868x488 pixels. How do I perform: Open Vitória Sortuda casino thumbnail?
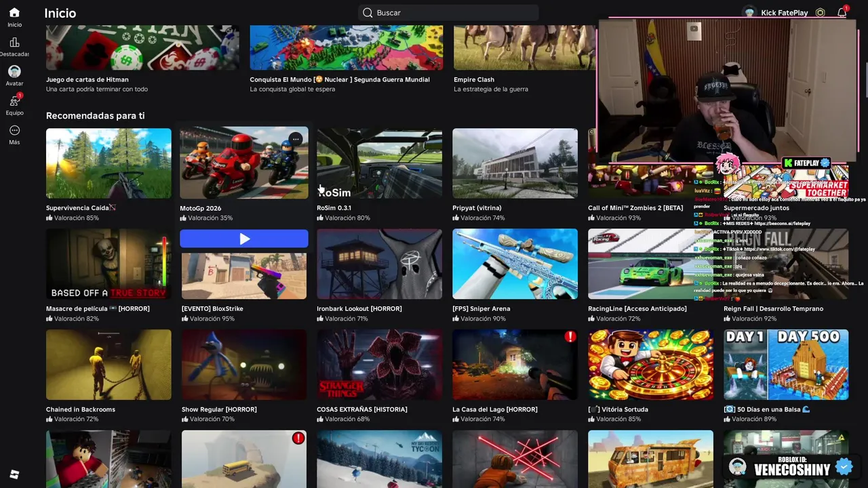pos(651,365)
